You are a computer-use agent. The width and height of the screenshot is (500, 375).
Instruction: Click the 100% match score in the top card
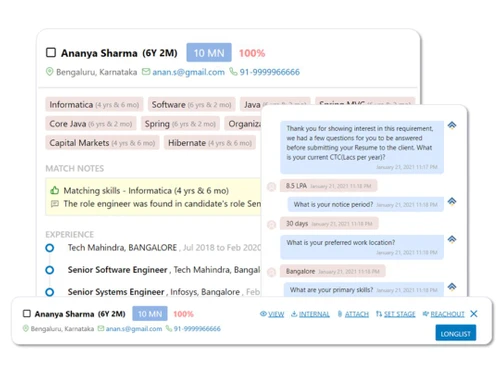tap(252, 53)
